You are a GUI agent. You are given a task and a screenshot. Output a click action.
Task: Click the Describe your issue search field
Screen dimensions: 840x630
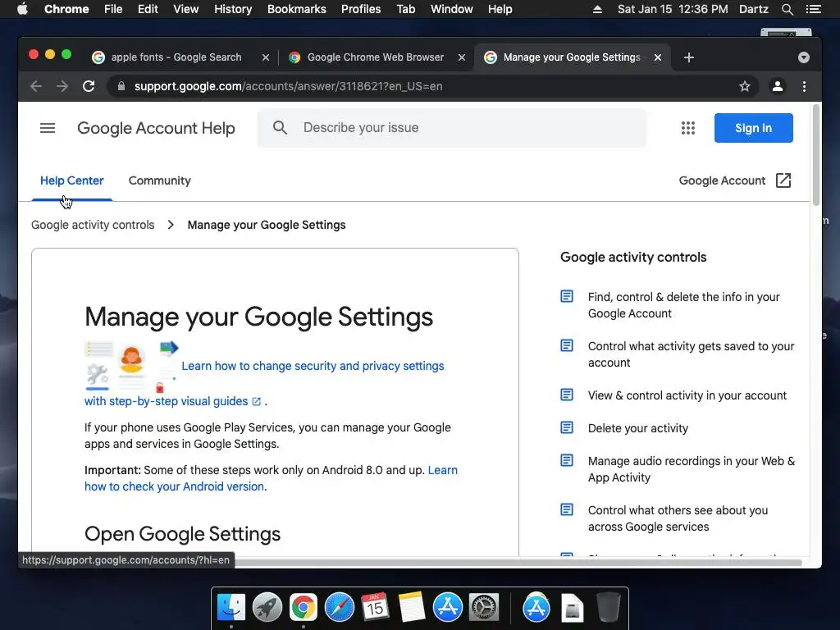[x=452, y=127]
